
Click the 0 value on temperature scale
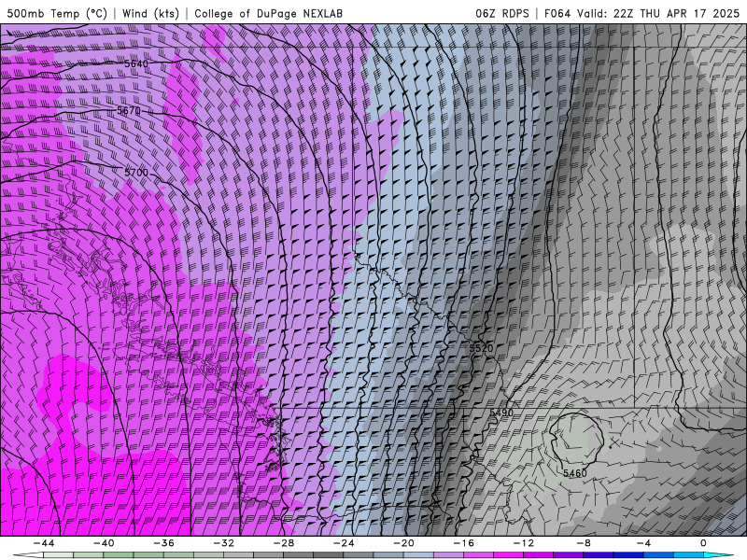tap(703, 543)
